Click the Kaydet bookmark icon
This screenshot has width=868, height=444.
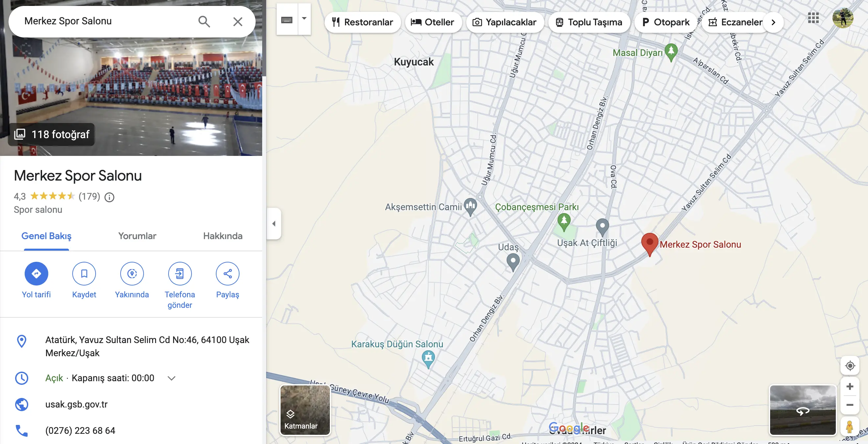coord(84,274)
